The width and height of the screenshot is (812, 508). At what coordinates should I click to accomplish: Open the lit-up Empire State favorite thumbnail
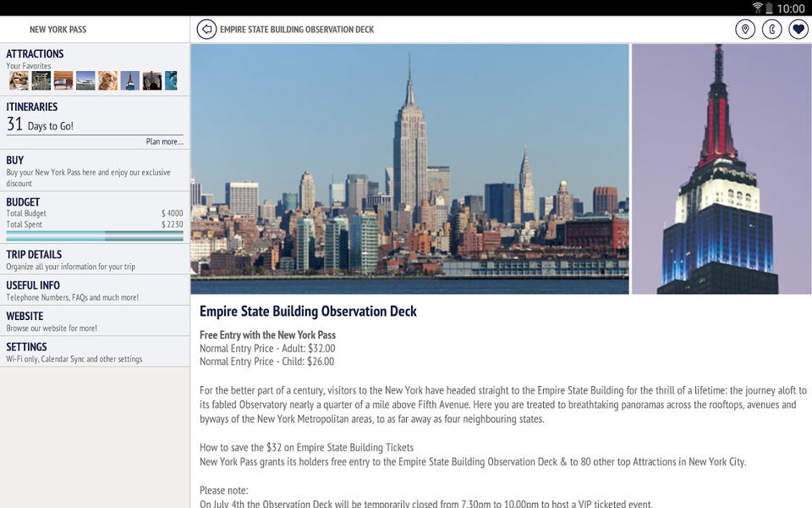[x=130, y=81]
